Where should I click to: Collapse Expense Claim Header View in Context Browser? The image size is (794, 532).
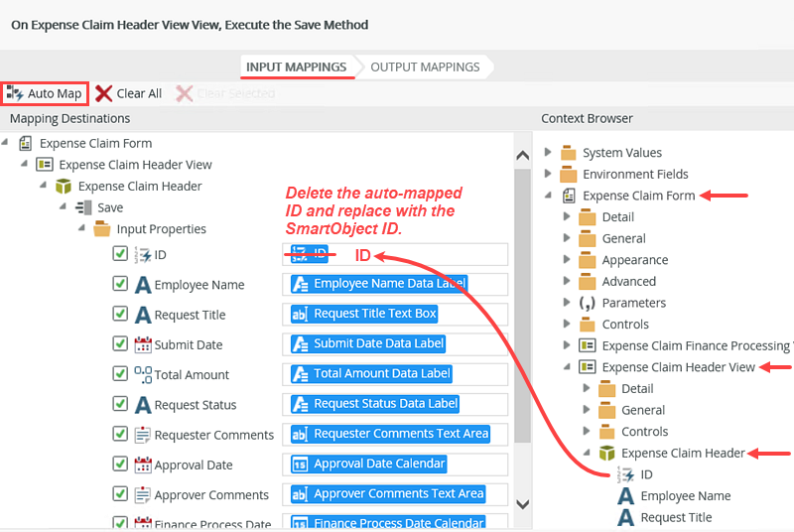[568, 366]
